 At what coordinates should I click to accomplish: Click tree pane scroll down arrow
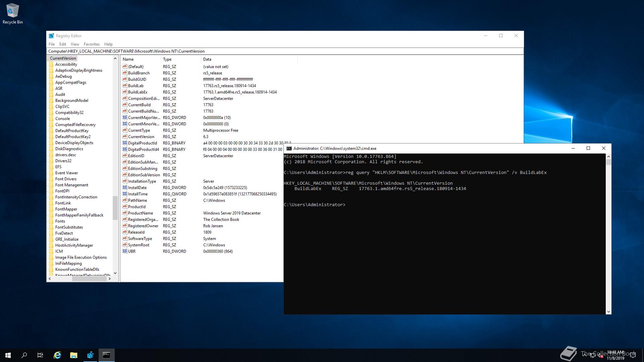(115, 273)
